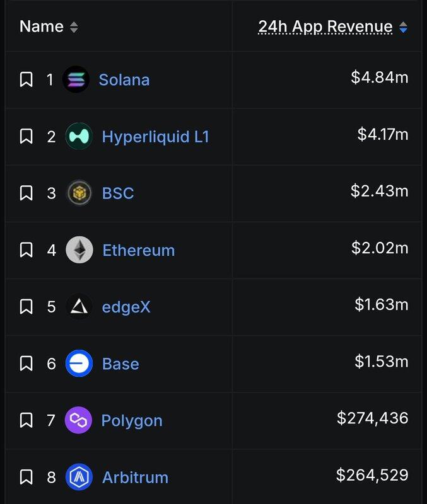Click the Base chain logo icon

coord(79,364)
